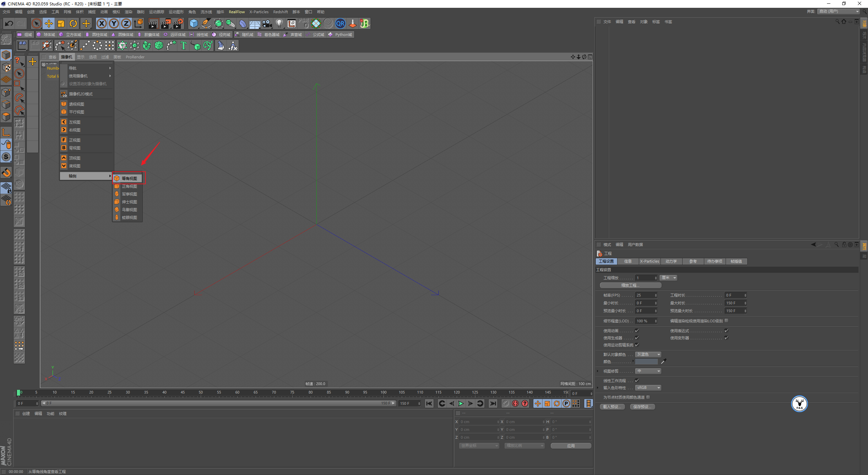Select the Rotate tool icon
Viewport: 868px width, 475px height.
click(x=73, y=23)
